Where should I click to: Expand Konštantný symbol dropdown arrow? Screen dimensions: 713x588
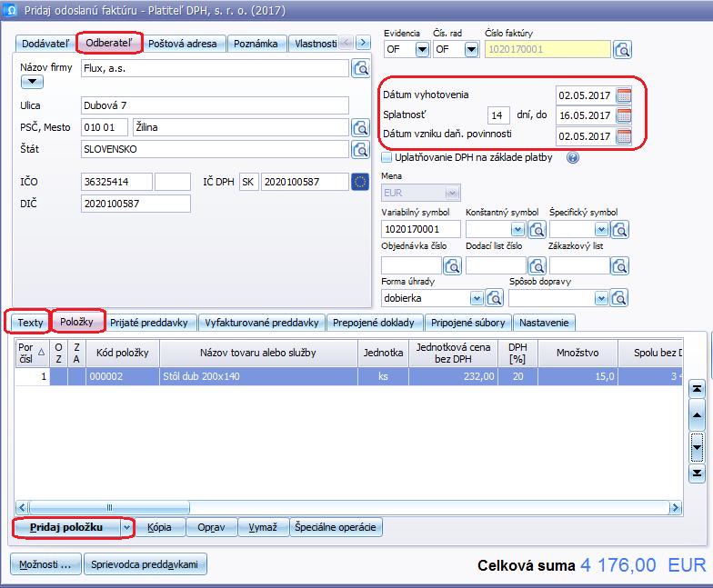518,229
